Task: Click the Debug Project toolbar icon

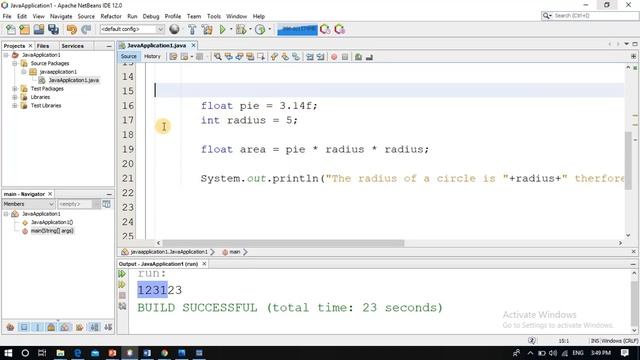Action: (240, 29)
